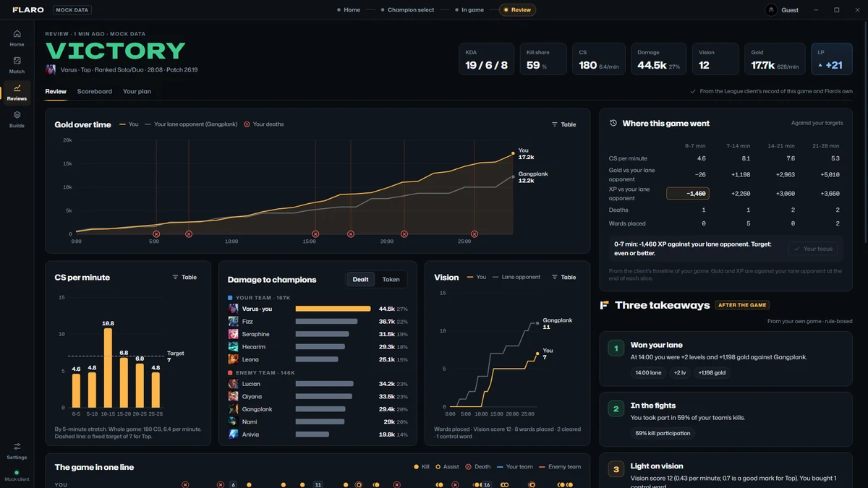
Task: Click the LP gain arrow icon
Action: [820, 65]
